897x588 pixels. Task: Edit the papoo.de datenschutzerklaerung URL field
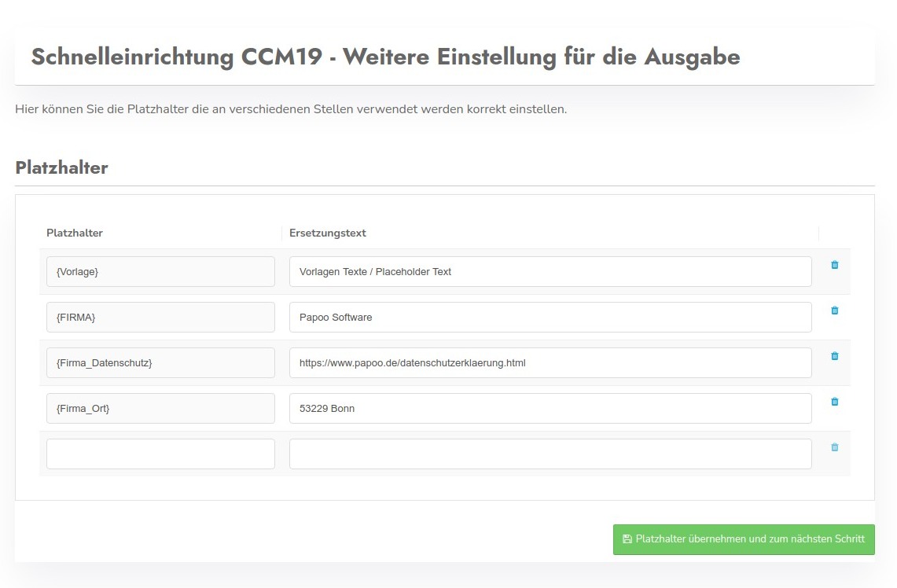pos(550,363)
